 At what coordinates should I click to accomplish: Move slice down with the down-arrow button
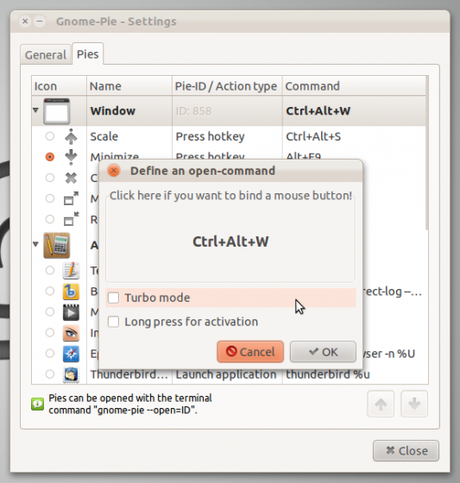click(414, 404)
